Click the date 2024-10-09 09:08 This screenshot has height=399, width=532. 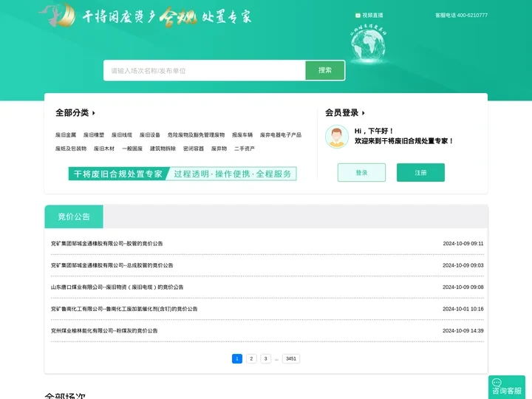[463, 287]
